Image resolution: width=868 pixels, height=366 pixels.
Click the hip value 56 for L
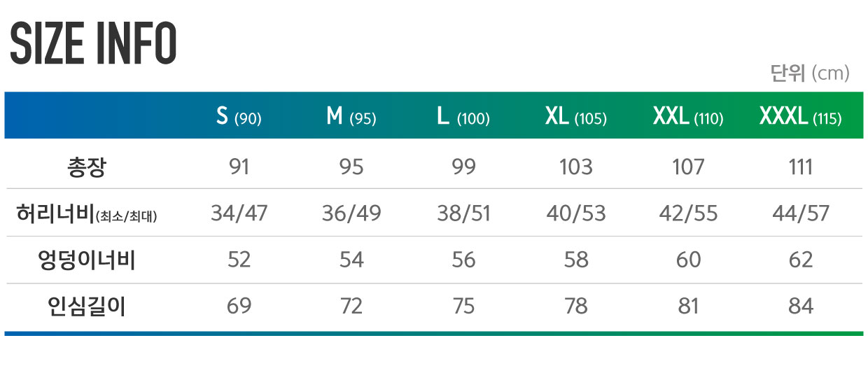[x=463, y=260]
